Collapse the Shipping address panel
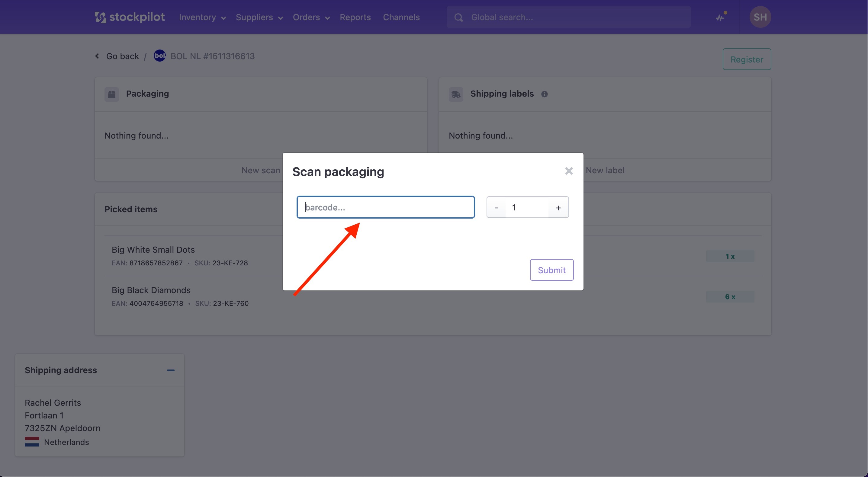Screen dimensions: 868x477 (x=171, y=370)
